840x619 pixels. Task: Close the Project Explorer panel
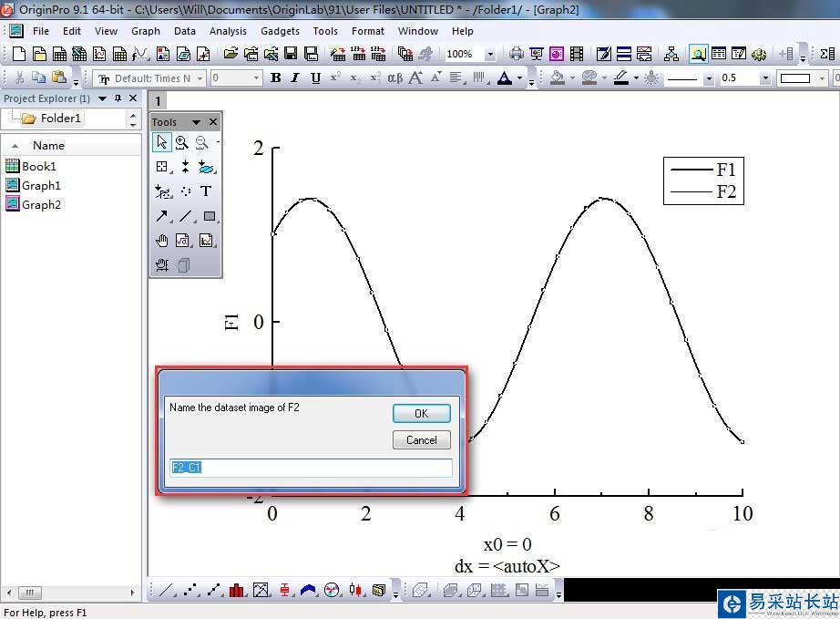pos(133,98)
